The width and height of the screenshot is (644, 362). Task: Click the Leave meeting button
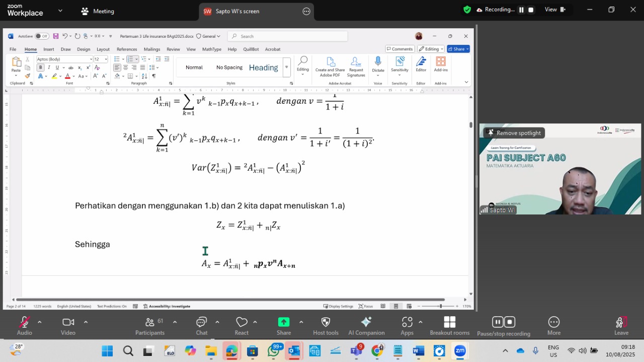[x=621, y=326]
